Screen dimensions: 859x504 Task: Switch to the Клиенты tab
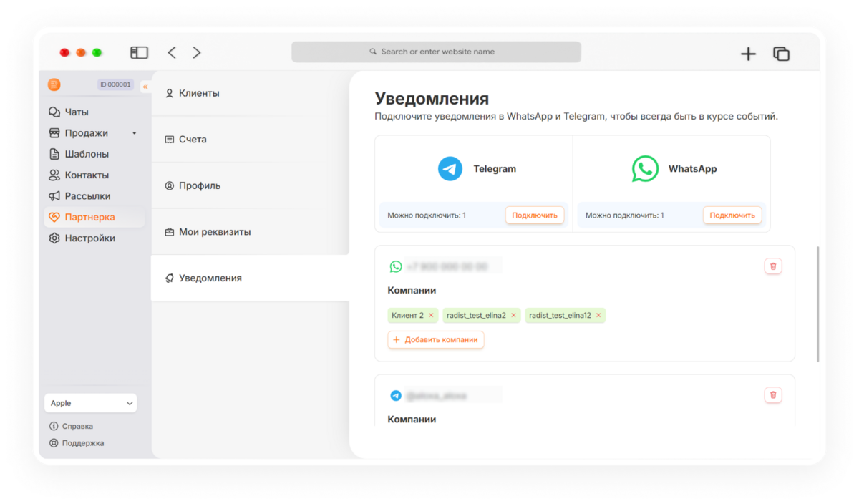[x=250, y=93]
